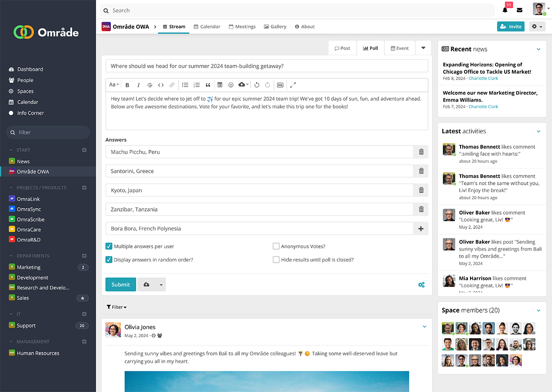The width and height of the screenshot is (552, 392).
Task: Open notifications bell icon
Action: pos(505,10)
